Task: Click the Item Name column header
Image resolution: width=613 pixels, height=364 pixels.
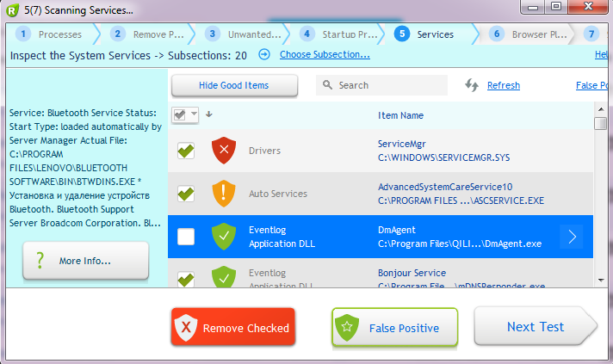Action: pos(400,115)
